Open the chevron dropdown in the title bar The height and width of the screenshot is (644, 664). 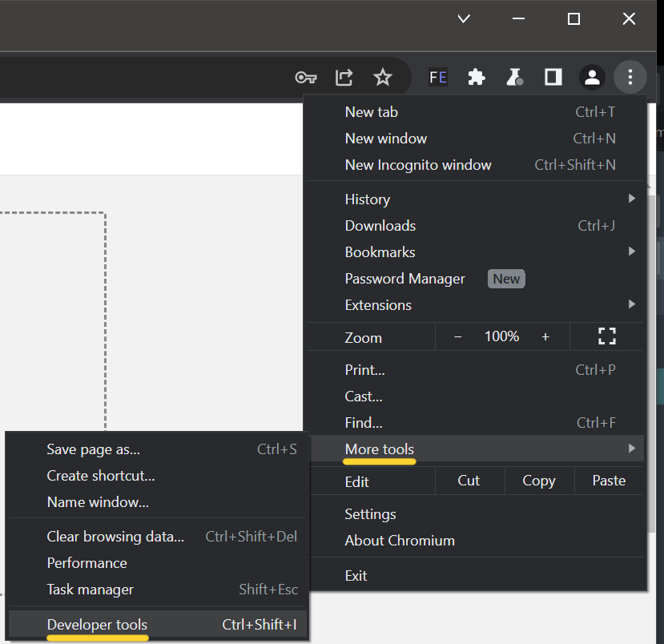(x=463, y=18)
